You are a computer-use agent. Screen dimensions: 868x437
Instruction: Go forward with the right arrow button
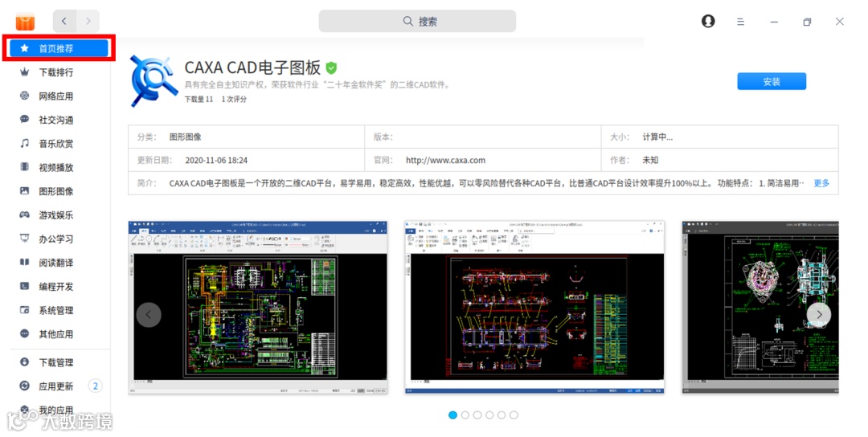coord(88,21)
